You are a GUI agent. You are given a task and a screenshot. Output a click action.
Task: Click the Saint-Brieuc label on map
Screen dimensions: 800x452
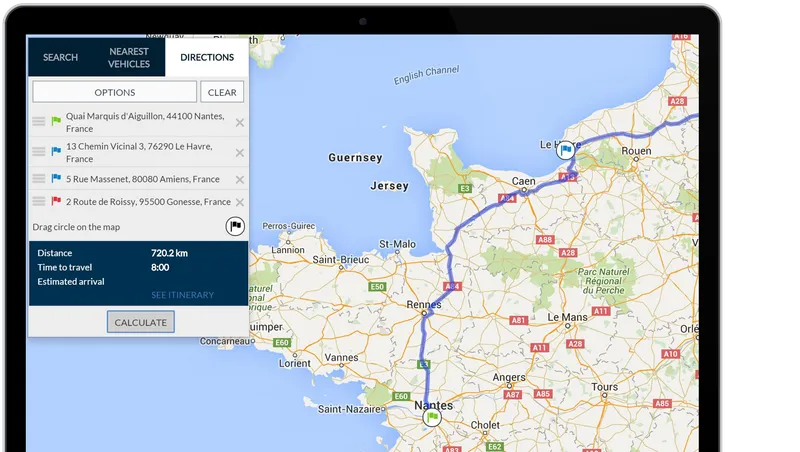[x=341, y=260]
